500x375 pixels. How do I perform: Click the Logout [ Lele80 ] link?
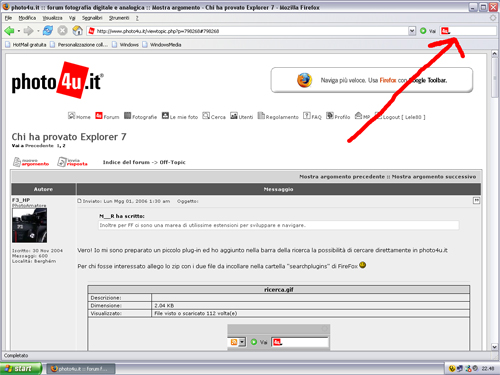pyautogui.click(x=400, y=116)
